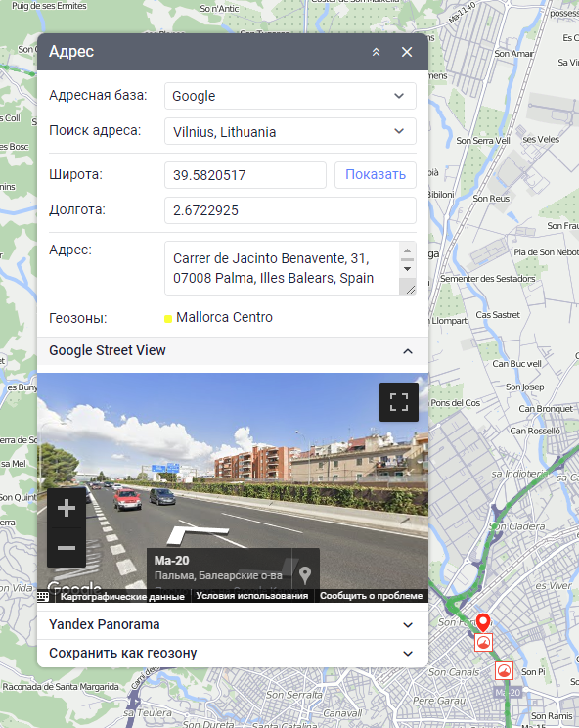Screen dimensions: 579x728
Task: Click Сообщить о проблеме link
Action: [371, 596]
